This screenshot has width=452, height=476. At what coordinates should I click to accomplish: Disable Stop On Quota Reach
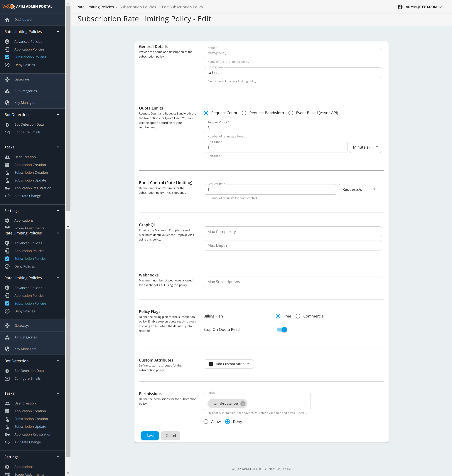(281, 329)
